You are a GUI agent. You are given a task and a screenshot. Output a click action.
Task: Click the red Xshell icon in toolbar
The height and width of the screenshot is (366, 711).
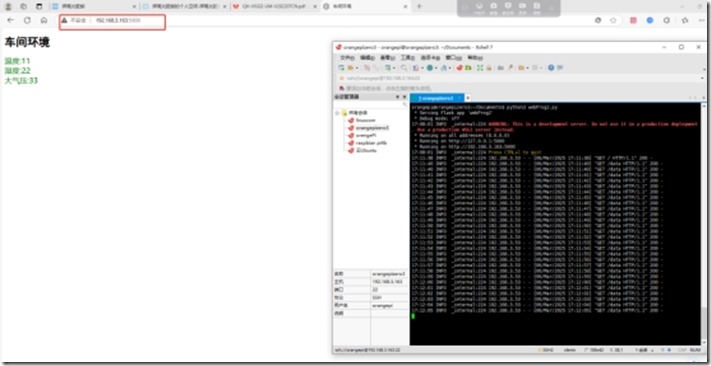[x=459, y=68]
